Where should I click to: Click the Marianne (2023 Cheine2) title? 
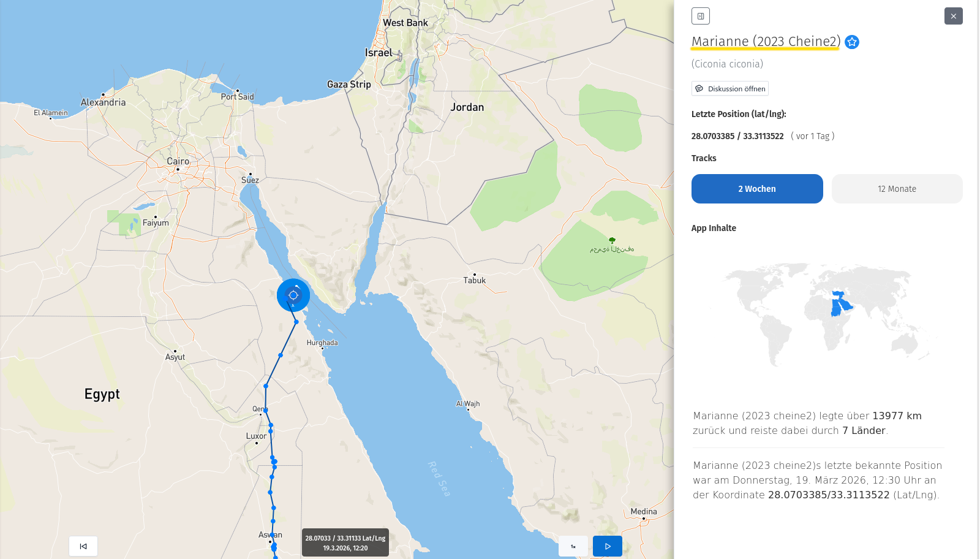click(x=765, y=42)
